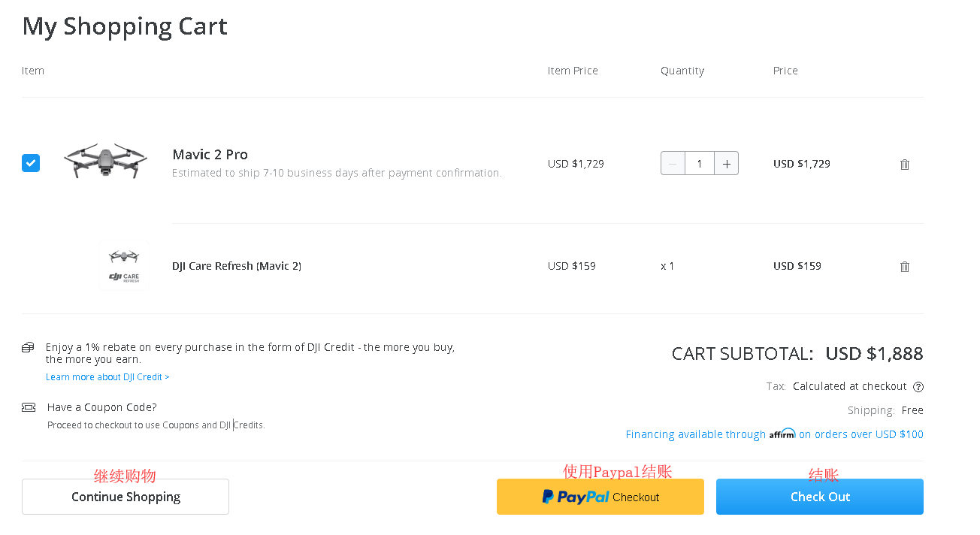Click DJI Care Refresh (Mavic 2) title
This screenshot has width=980, height=535.
(236, 266)
